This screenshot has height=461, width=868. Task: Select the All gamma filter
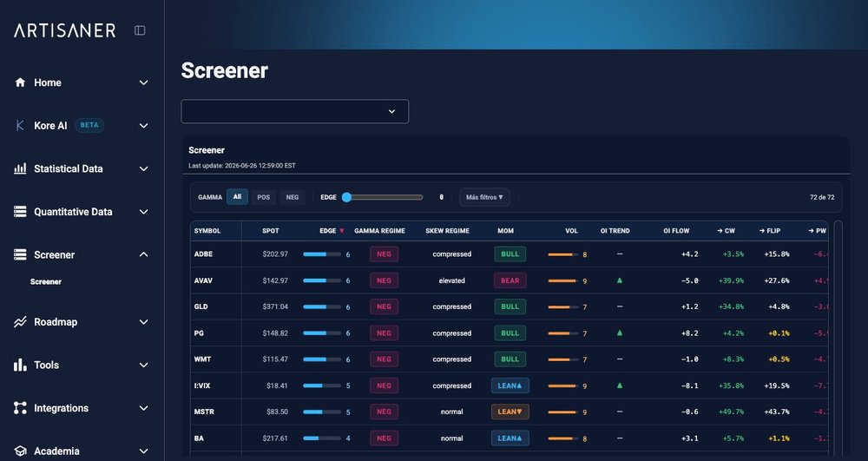click(237, 196)
